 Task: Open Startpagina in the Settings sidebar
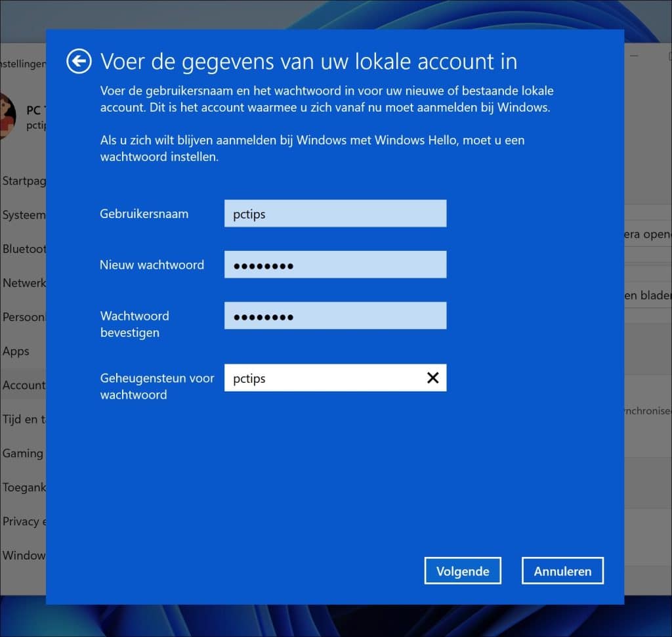pos(23,181)
